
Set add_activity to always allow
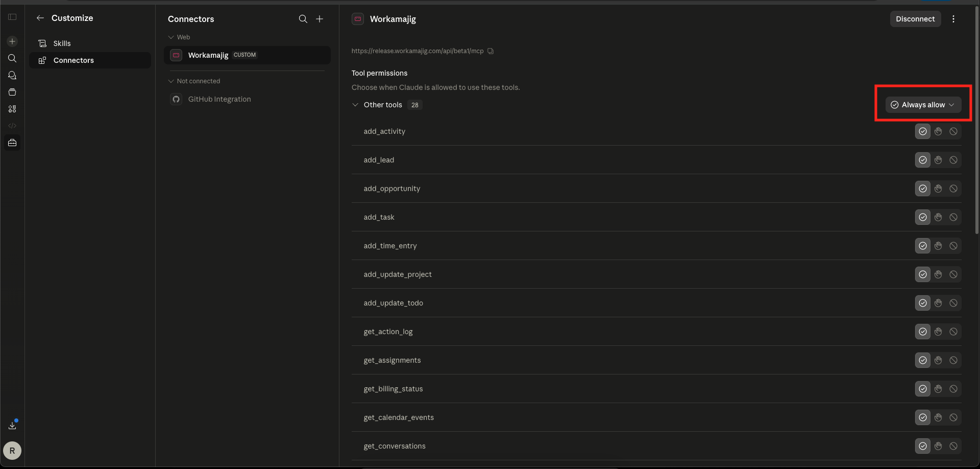923,131
